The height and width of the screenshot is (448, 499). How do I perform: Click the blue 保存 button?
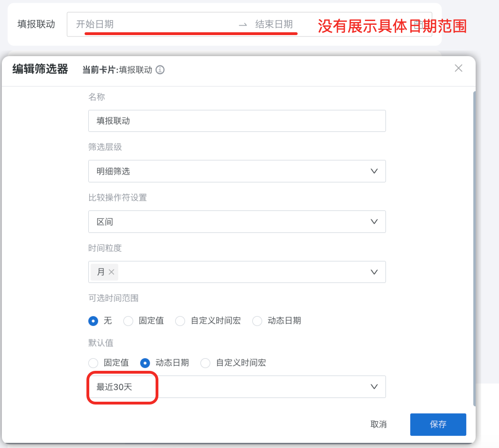tap(438, 425)
